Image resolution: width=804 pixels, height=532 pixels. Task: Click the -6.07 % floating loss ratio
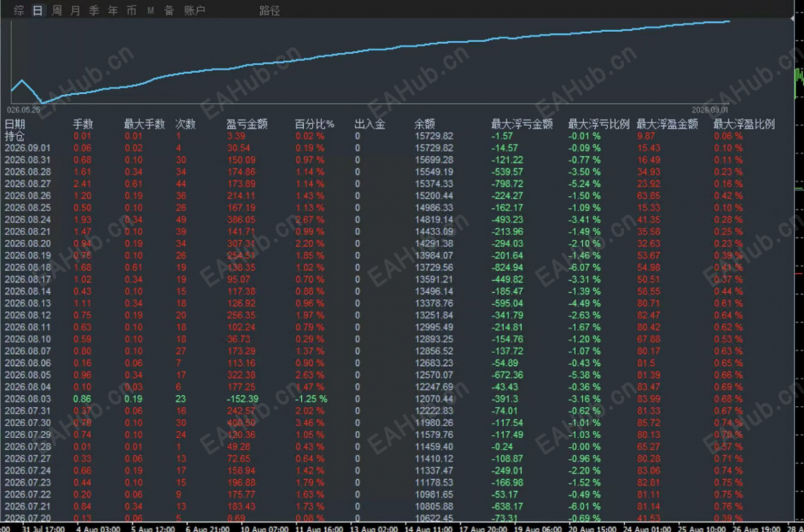(x=584, y=267)
